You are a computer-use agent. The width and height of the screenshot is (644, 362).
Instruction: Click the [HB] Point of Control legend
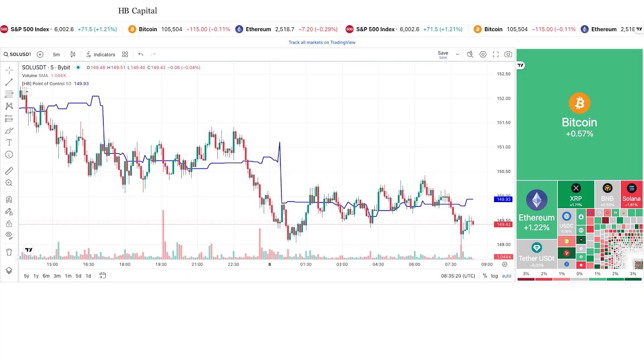[55, 83]
